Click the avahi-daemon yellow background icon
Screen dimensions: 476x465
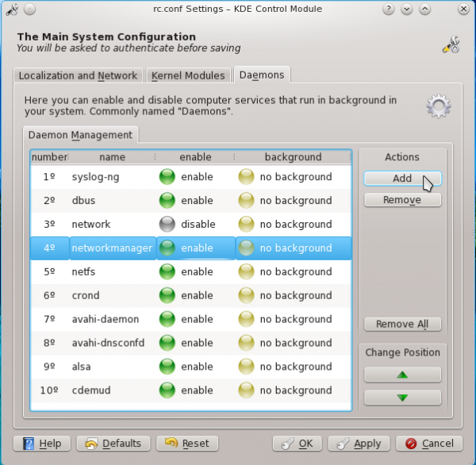point(246,319)
